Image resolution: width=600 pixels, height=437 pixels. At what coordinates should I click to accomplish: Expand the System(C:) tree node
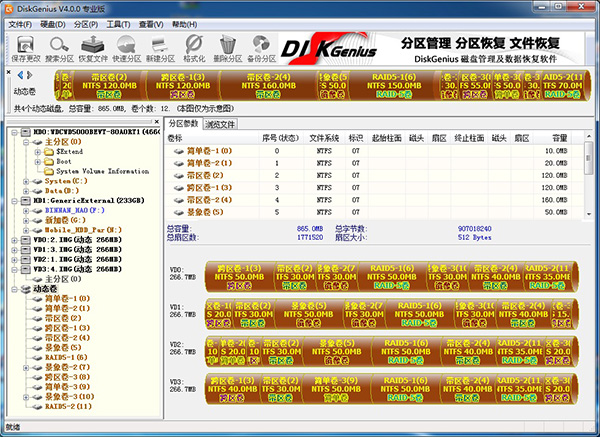[25, 181]
